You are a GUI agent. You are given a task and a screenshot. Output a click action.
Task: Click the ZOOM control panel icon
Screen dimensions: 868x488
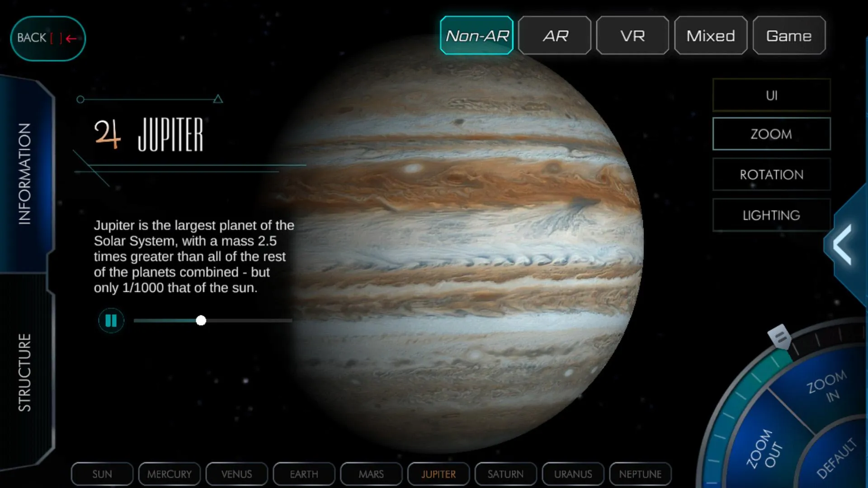(771, 134)
